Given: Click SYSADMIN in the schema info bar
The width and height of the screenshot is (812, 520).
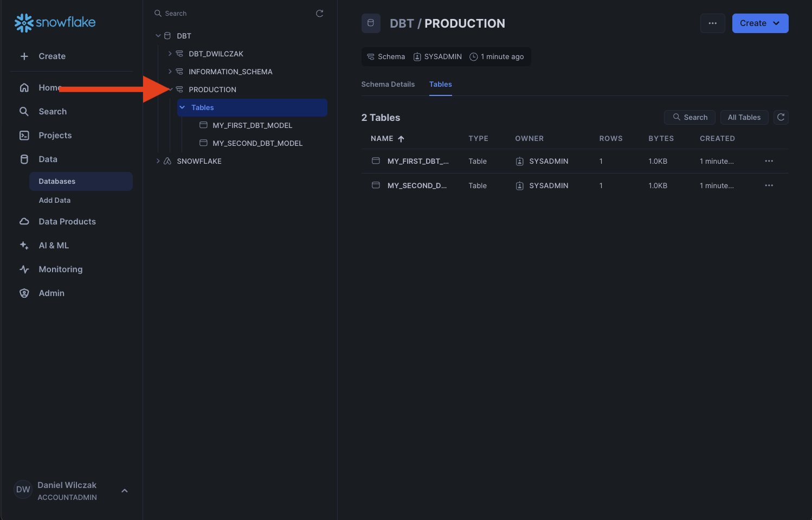Looking at the screenshot, I should [x=443, y=56].
